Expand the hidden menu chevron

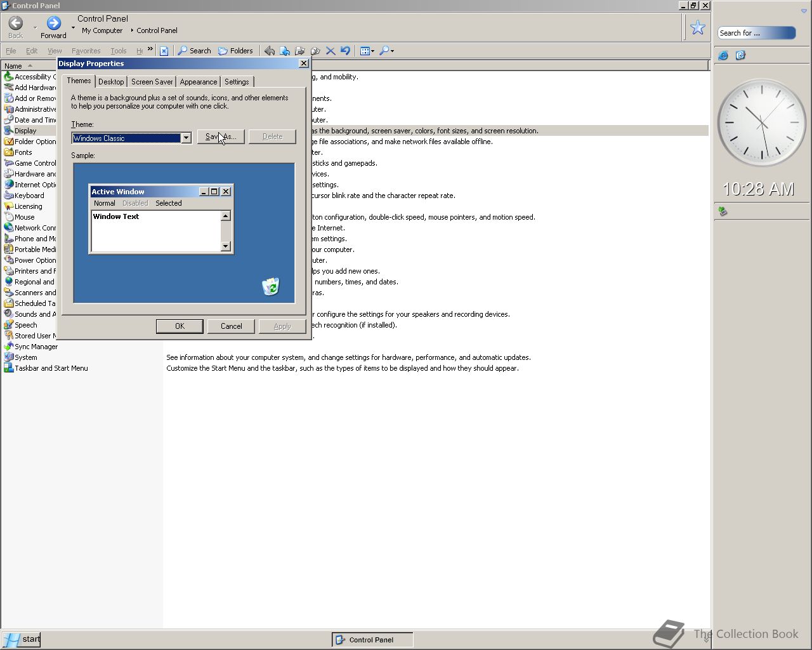click(150, 49)
